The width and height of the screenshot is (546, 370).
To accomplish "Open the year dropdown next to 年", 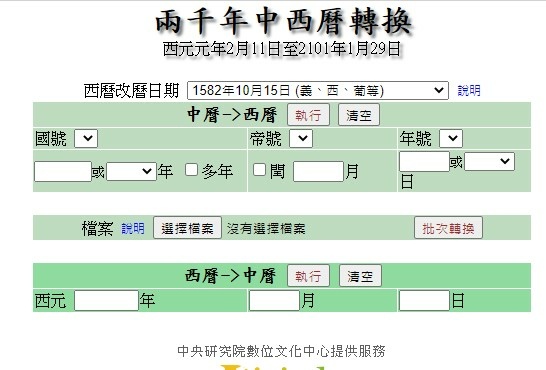I will (x=131, y=171).
